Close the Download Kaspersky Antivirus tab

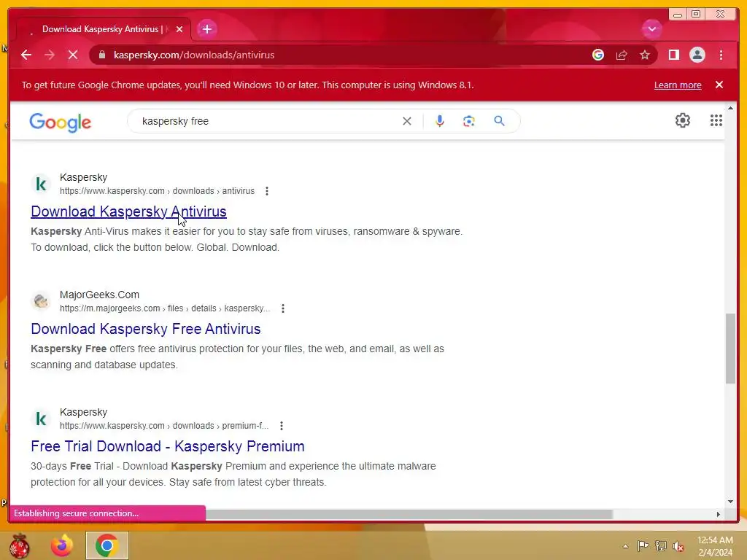click(x=179, y=29)
